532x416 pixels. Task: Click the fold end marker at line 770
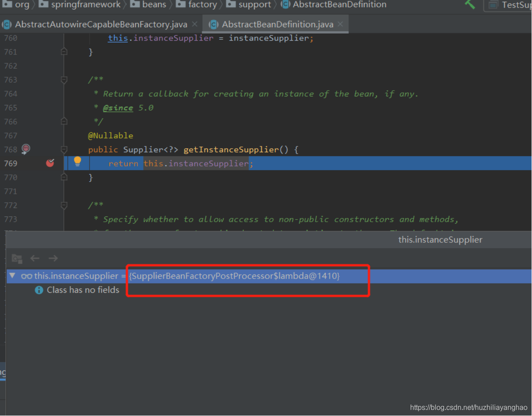(x=64, y=177)
